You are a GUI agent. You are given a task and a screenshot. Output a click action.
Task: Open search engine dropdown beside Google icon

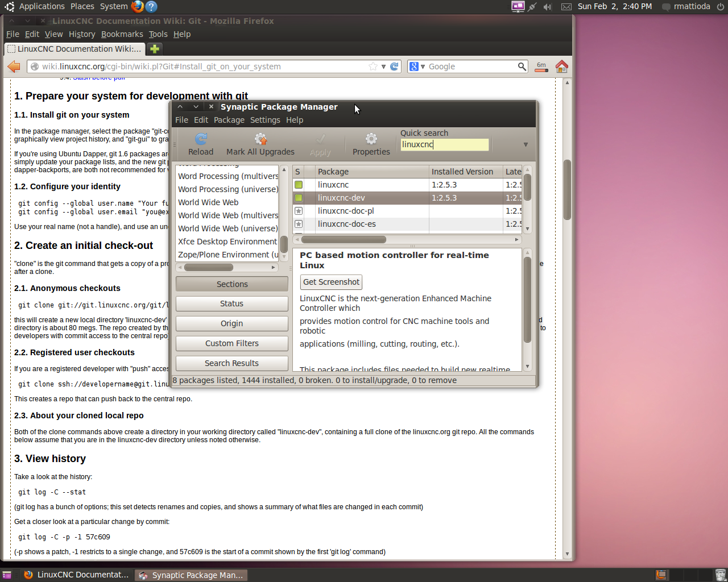(423, 66)
